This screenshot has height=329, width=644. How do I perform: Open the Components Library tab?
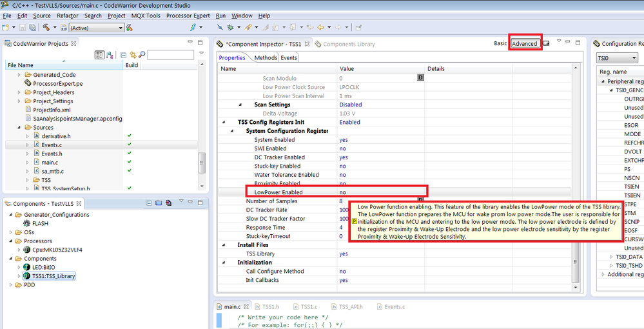[x=345, y=44]
